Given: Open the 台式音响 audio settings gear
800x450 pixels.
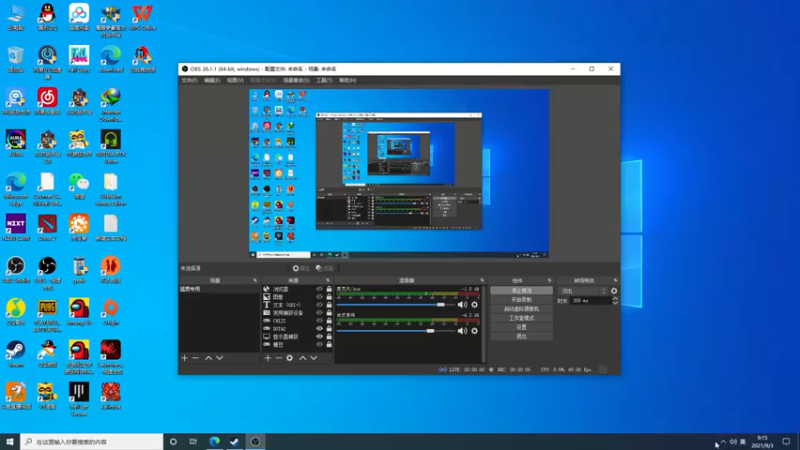Looking at the screenshot, I should (x=474, y=331).
